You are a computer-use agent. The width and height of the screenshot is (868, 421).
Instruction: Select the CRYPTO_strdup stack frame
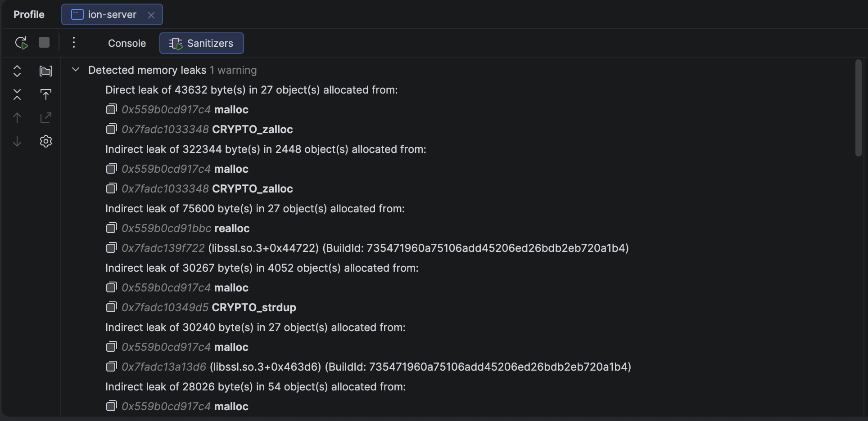click(x=253, y=308)
